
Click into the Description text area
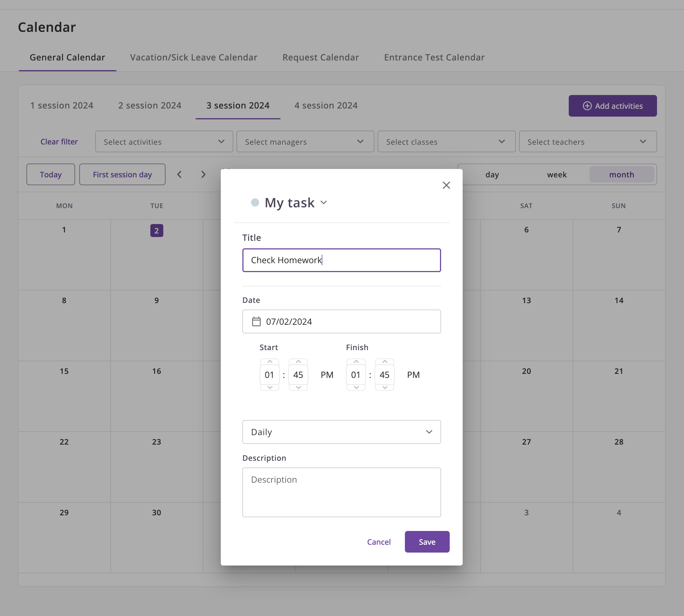[341, 492]
